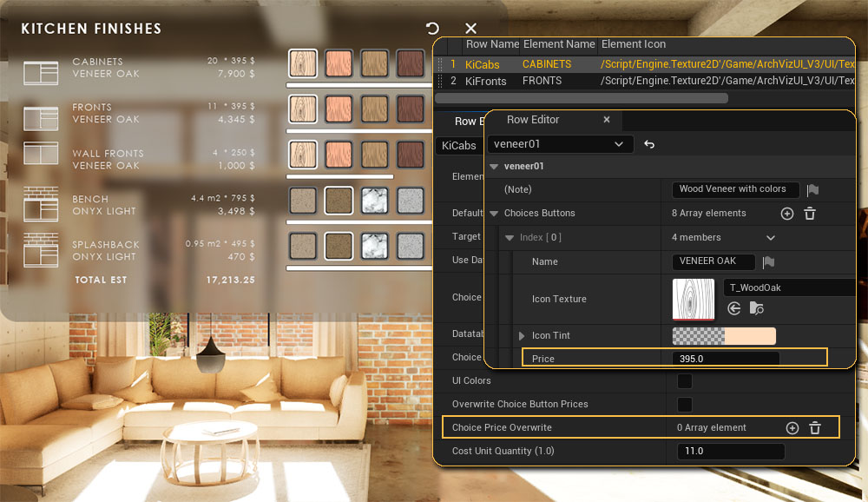Empty the Choice Price Overwrite array
This screenshot has height=502, width=868.
pos(815,427)
